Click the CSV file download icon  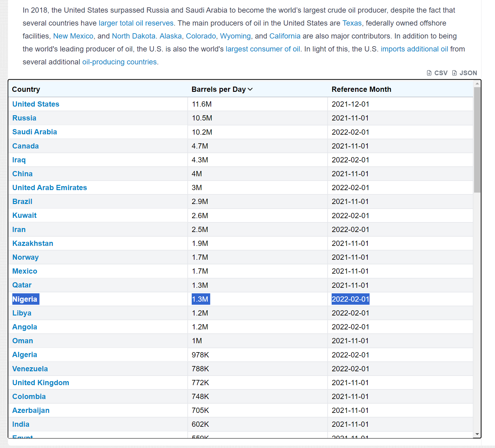point(429,73)
